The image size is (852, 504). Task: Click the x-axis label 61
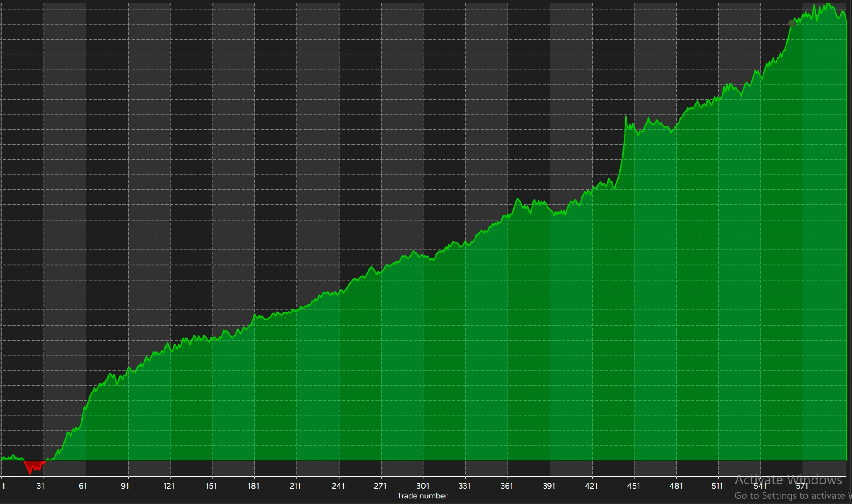pyautogui.click(x=83, y=486)
